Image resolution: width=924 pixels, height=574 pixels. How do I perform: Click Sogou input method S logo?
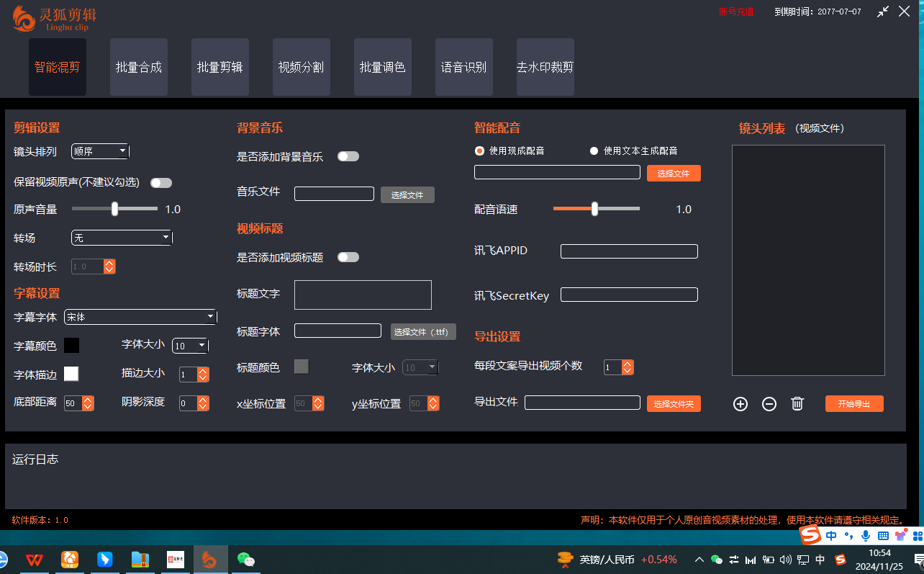[x=811, y=535]
